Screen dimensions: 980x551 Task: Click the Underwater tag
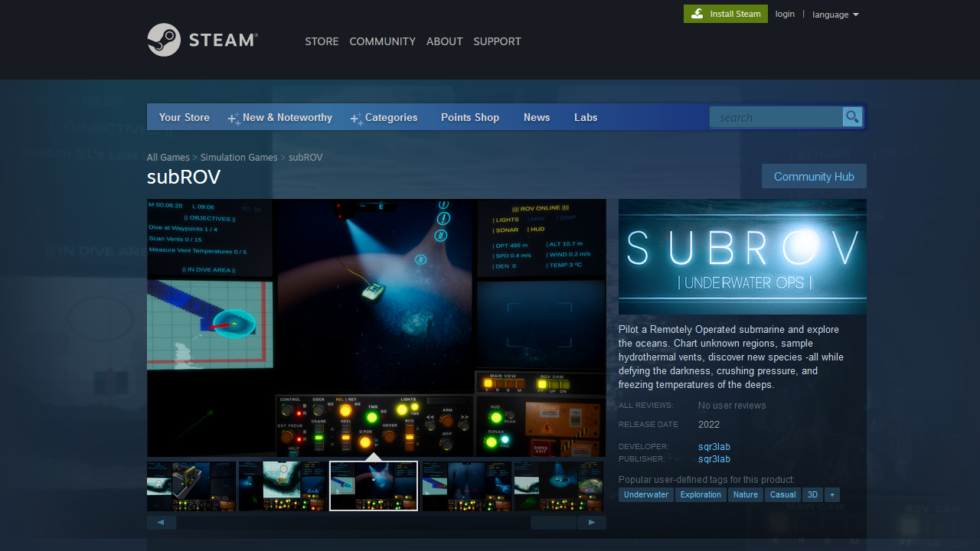click(x=646, y=494)
